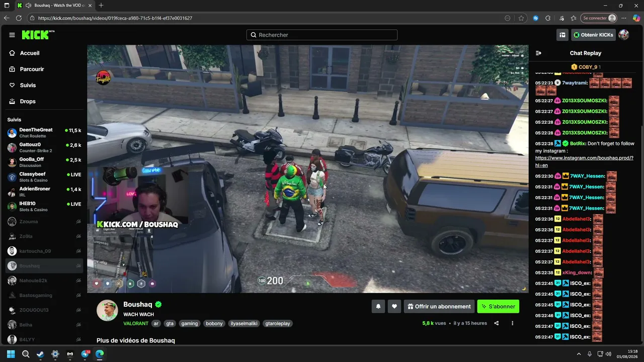This screenshot has height=362, width=644.
Task: Open the tab actions menu icon
Action: point(7,6)
